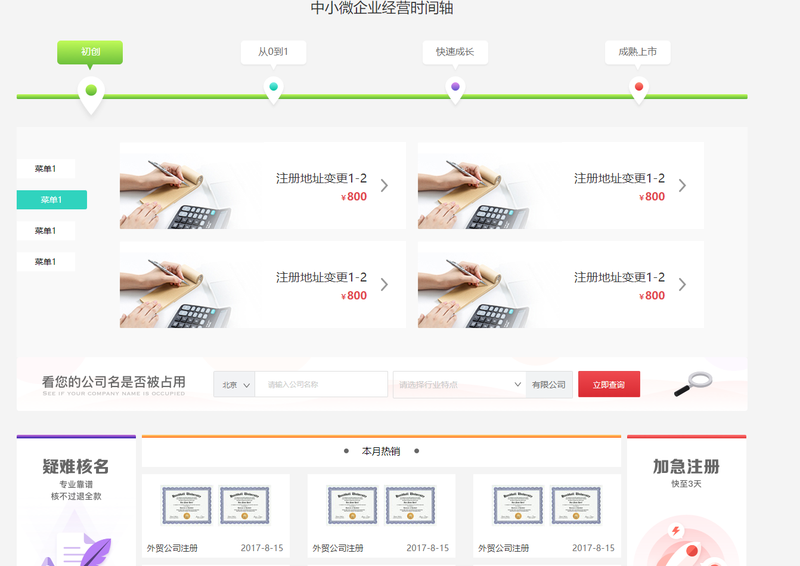Click the red pin marker on timeline
The width and height of the screenshot is (800, 566).
tap(639, 90)
